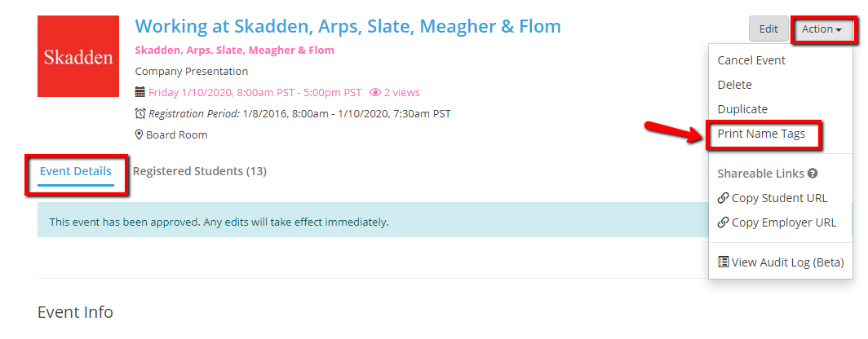Select Print Name Tags menu option
This screenshot has width=868, height=339.
coord(761,134)
